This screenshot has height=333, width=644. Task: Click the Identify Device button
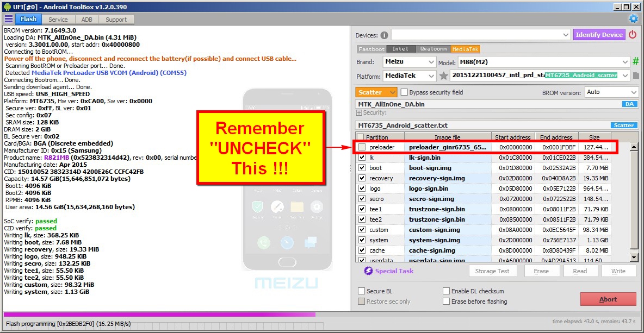pos(599,35)
